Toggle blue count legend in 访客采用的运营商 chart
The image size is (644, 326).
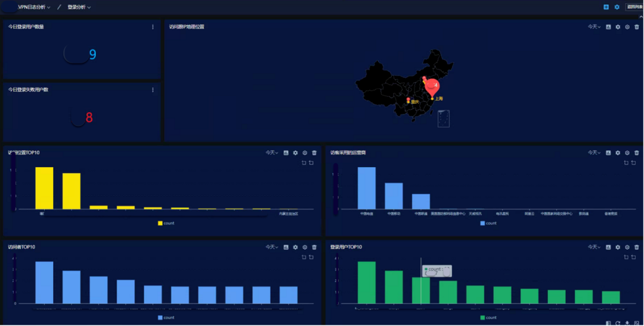coord(488,223)
